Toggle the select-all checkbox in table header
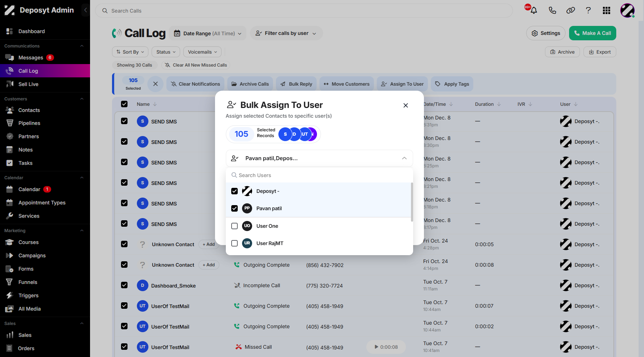This screenshot has height=357, width=644. [x=124, y=104]
